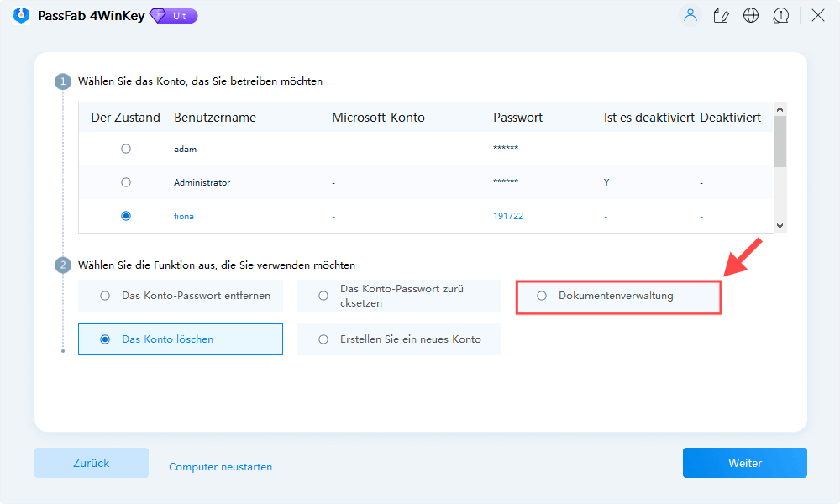Click the Deaktiviert column header
Image resolution: width=840 pixels, height=504 pixels.
tap(730, 118)
